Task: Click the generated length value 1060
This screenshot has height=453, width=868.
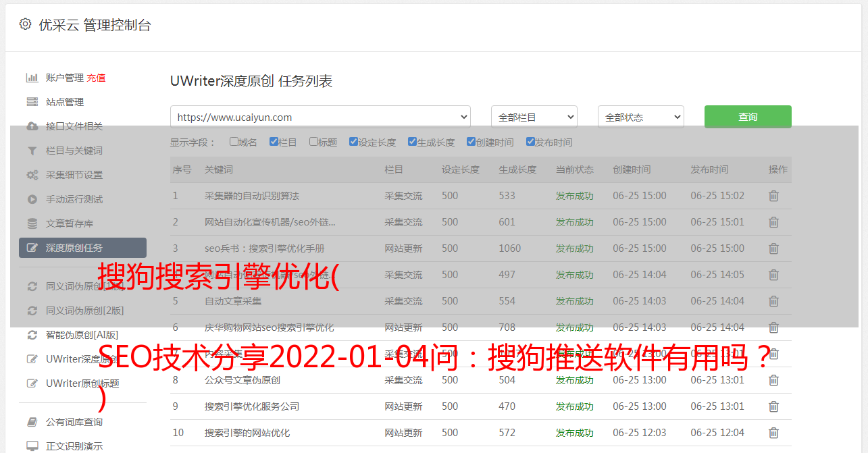Action: (510, 248)
